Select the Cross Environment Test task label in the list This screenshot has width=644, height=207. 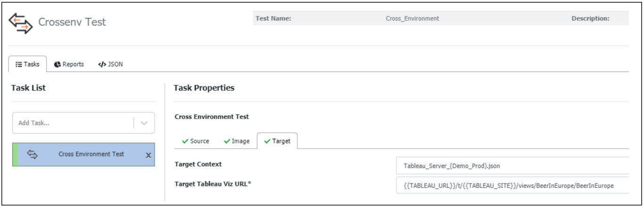point(91,154)
